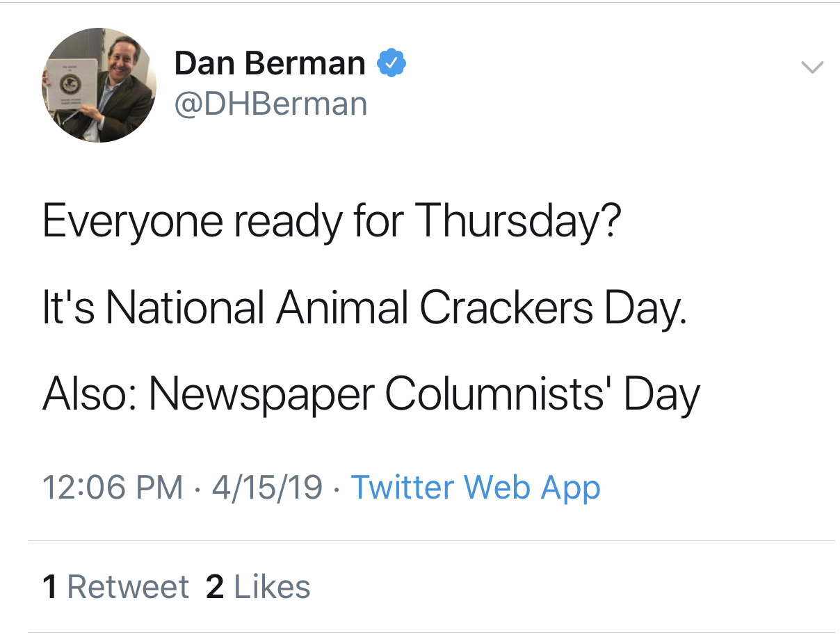Viewport: 840px width, 637px height.
Task: Show the 2 Likes list
Action: (x=258, y=587)
